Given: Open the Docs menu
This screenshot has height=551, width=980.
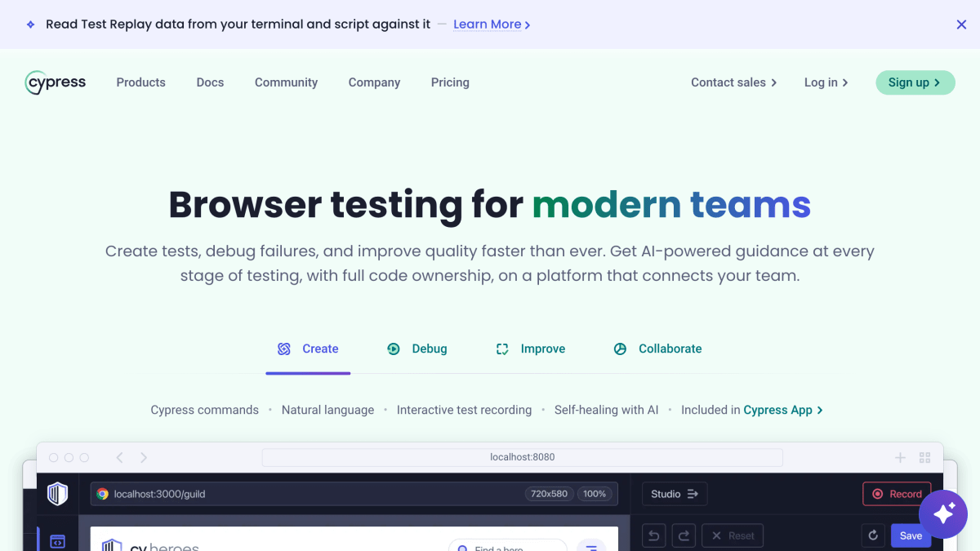Looking at the screenshot, I should tap(210, 82).
